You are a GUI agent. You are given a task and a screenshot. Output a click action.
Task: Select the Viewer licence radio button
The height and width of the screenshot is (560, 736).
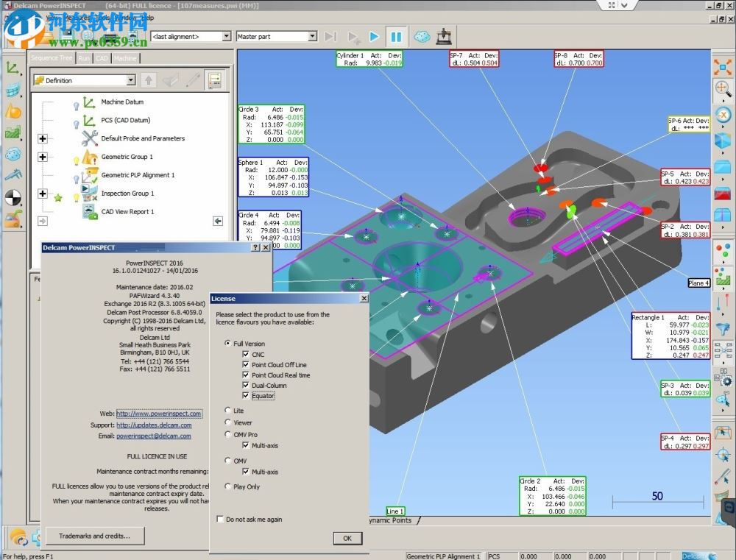tap(227, 422)
